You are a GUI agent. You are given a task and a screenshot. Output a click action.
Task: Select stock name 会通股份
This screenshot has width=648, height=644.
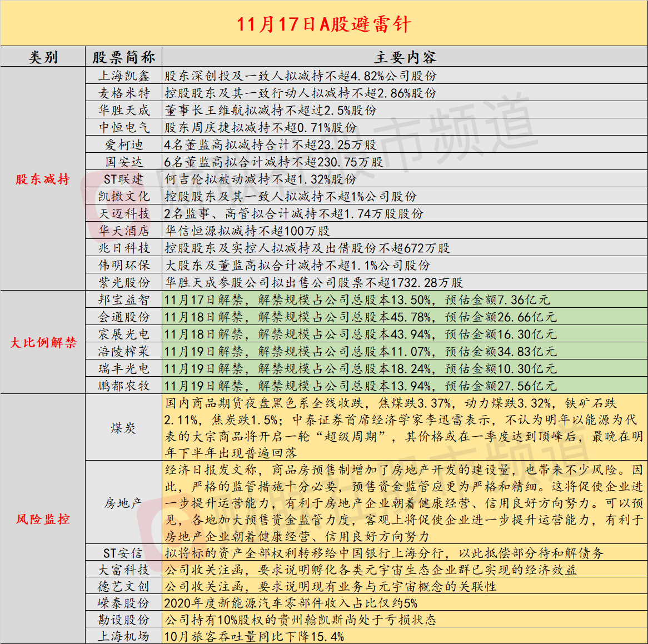tap(123, 317)
